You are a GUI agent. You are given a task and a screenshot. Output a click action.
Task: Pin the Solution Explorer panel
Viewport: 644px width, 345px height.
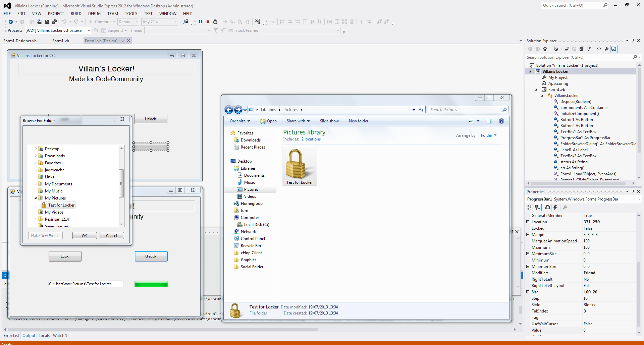point(633,41)
